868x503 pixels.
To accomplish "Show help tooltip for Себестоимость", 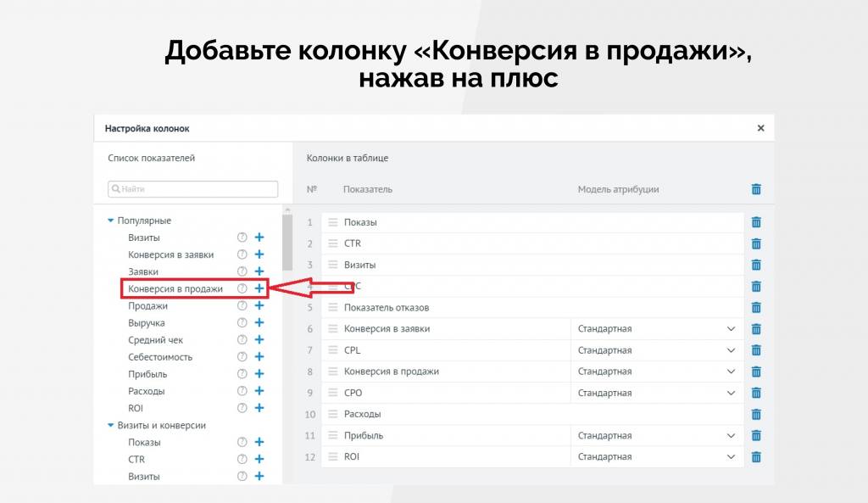I will [242, 357].
